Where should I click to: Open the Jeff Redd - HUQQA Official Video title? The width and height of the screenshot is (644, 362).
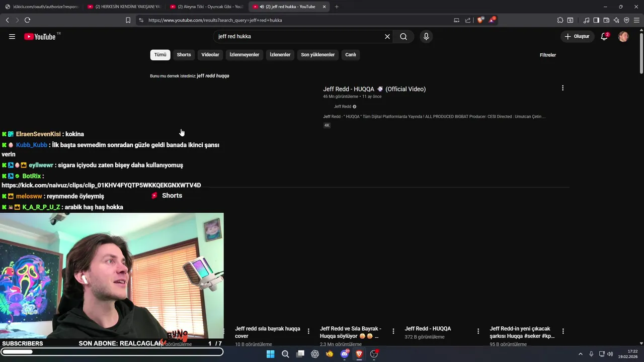pyautogui.click(x=374, y=89)
